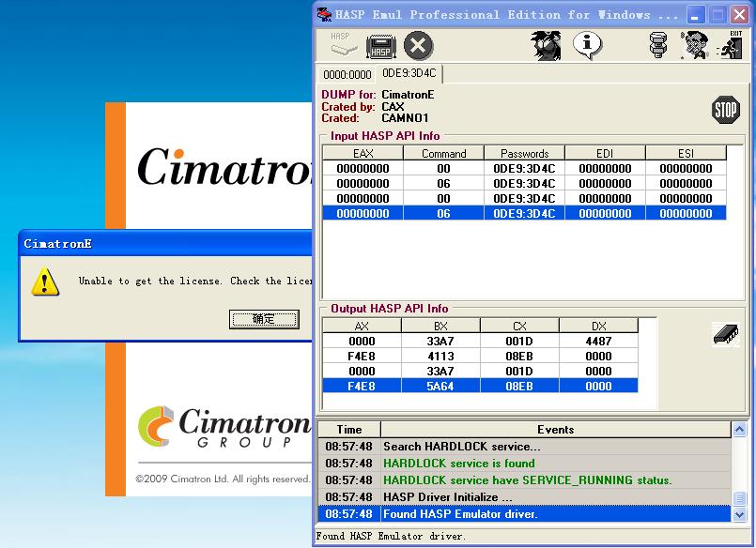Click HASP Emul title bar app icon

tap(324, 14)
